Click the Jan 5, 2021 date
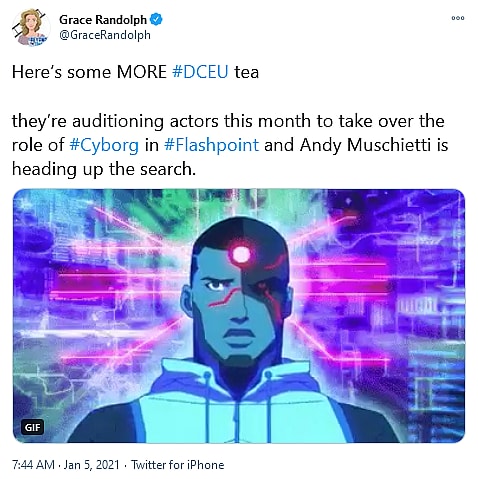This screenshot has width=478, height=479. 91,465
